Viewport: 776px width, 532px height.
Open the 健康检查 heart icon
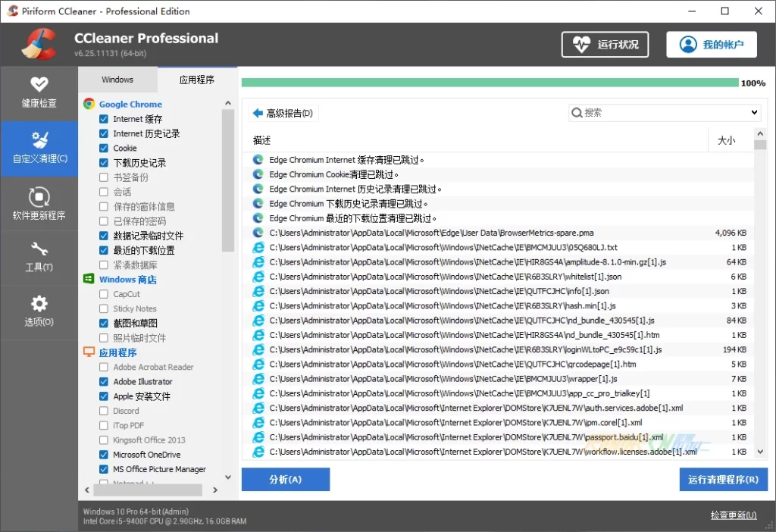39,85
